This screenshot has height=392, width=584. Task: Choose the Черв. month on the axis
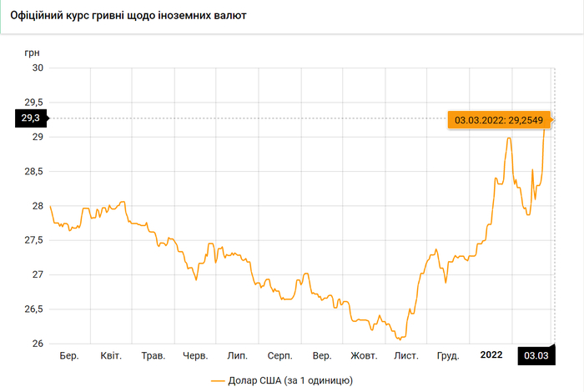(195, 356)
